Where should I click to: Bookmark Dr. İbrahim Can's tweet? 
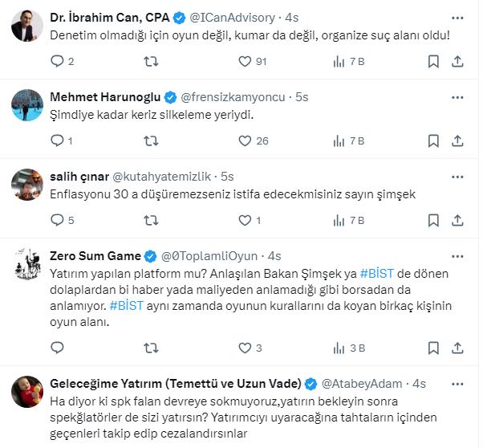(433, 61)
